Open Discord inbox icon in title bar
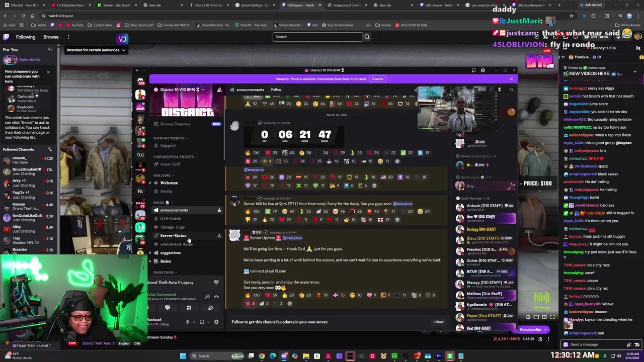 pos(473,70)
